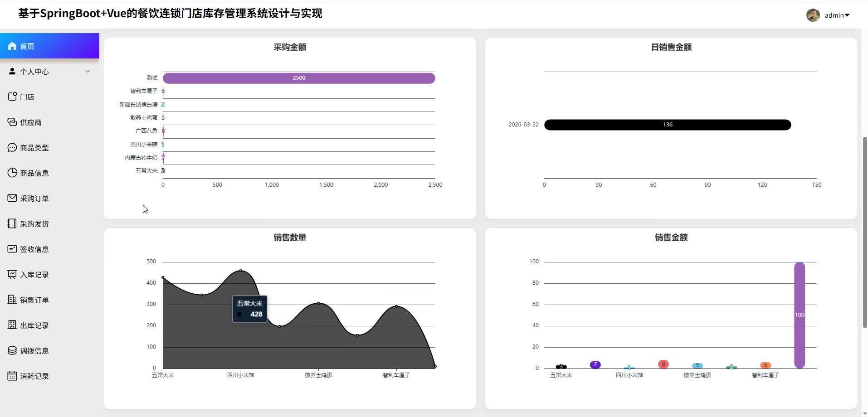Click the system title text in header
The height and width of the screenshot is (417, 868).
170,14
